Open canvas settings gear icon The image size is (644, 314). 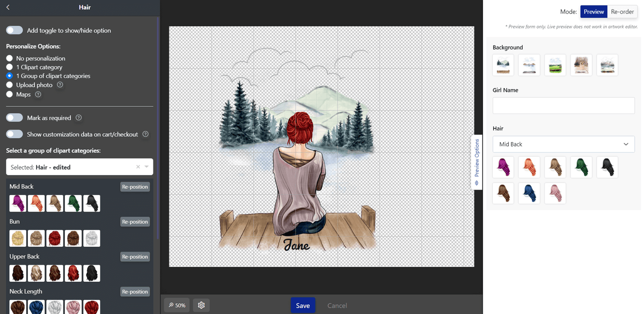[x=201, y=305]
